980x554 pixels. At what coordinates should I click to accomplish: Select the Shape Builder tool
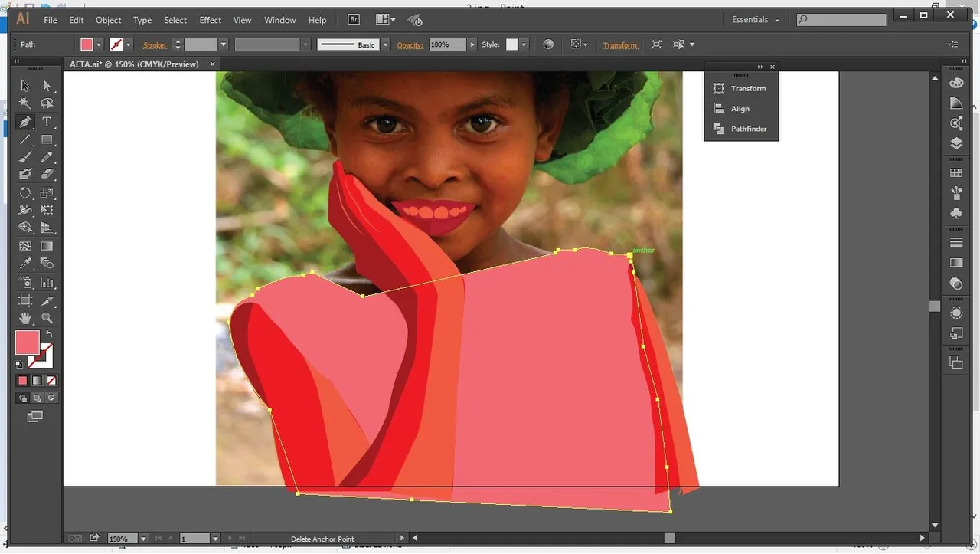[x=25, y=228]
